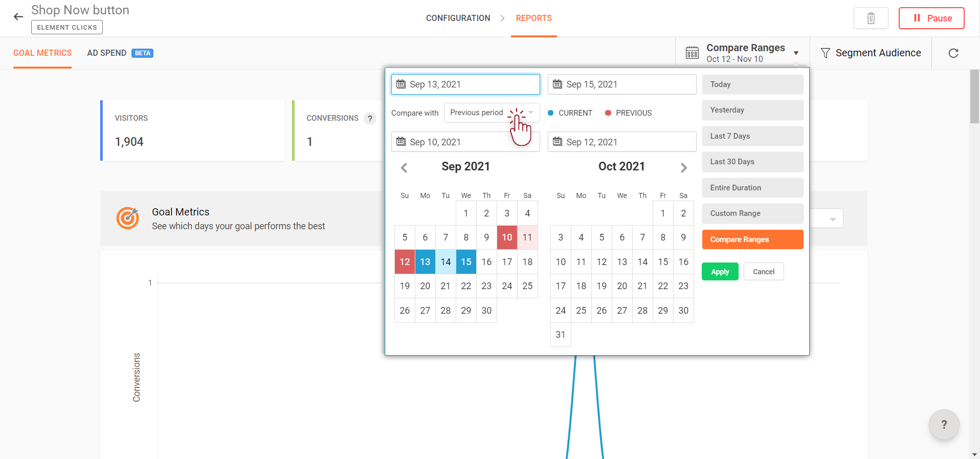The image size is (980, 459).
Task: Click the Sep 2021 month heading
Action: (x=465, y=166)
